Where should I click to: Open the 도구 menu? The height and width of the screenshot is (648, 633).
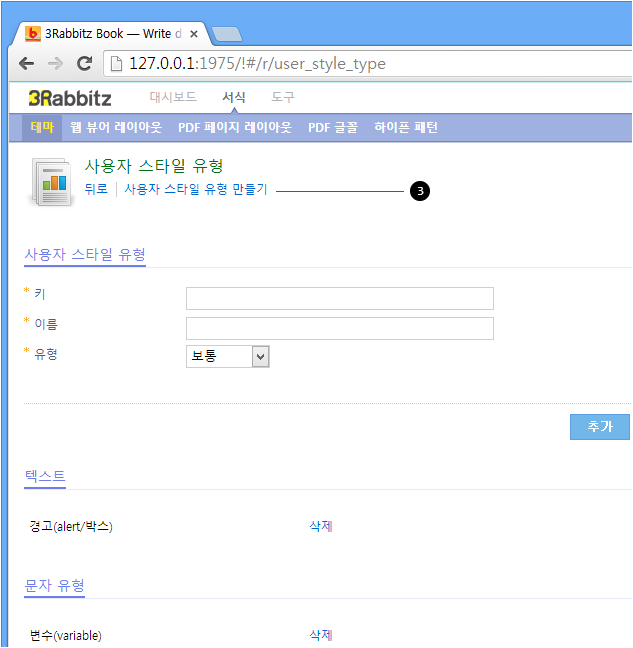point(283,97)
